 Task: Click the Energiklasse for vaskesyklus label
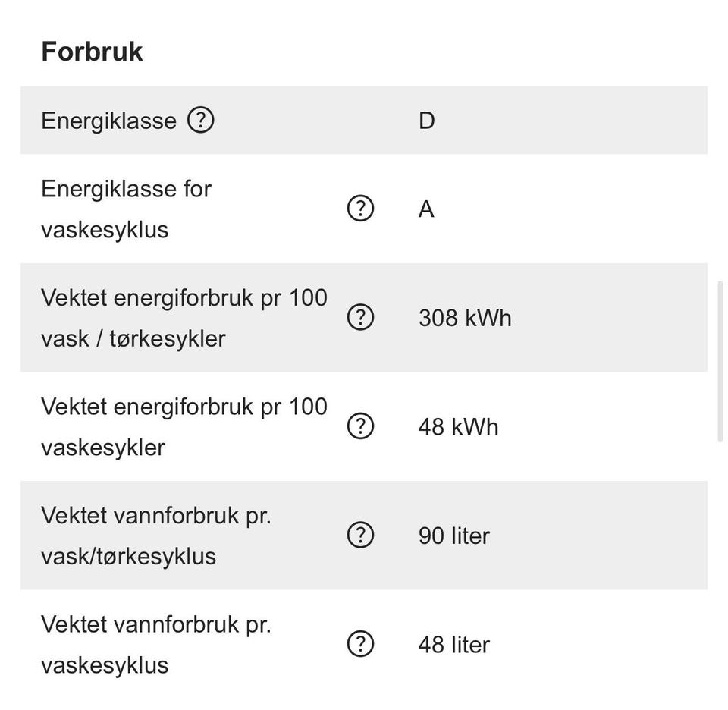(x=126, y=209)
